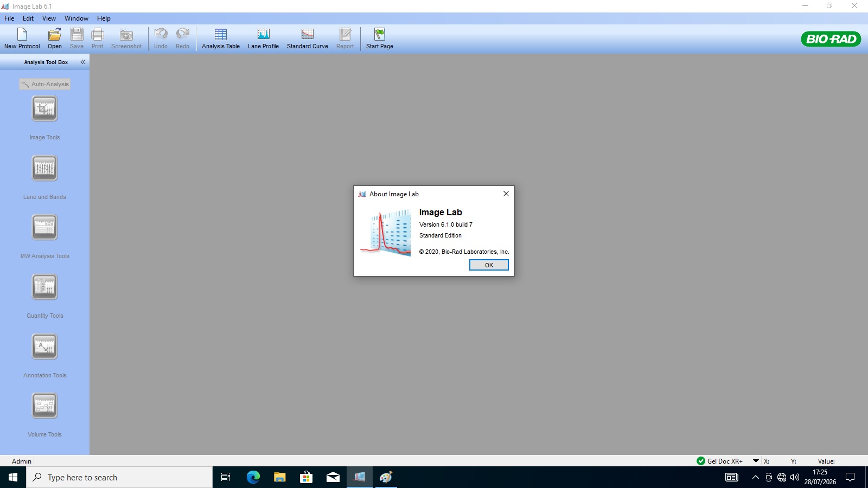Screen dimensions: 868x488
Task: Select the Volume Tools icon
Action: coord(44,406)
